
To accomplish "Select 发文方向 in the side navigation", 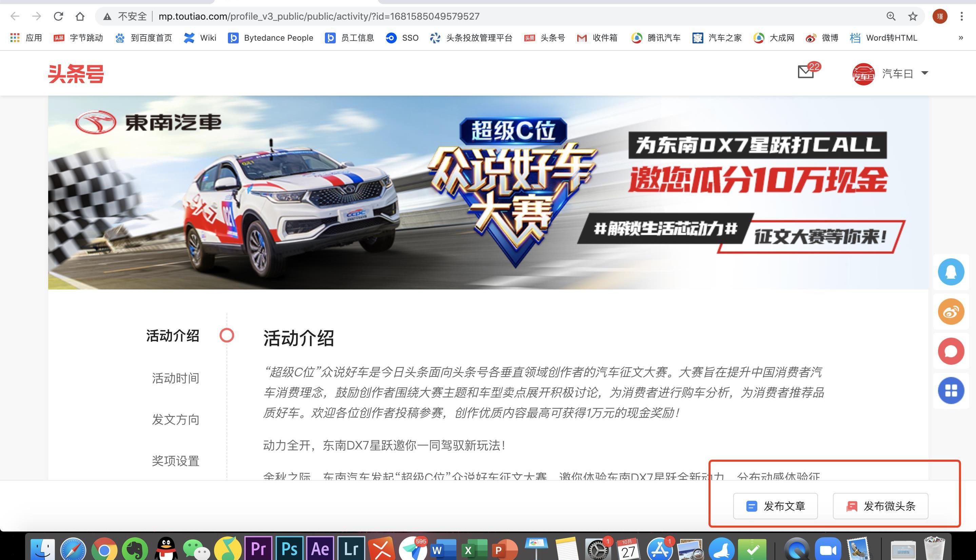I will pyautogui.click(x=175, y=419).
